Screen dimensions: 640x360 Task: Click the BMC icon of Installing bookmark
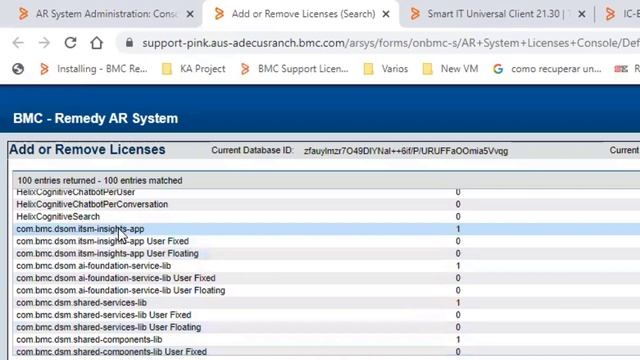tap(44, 69)
